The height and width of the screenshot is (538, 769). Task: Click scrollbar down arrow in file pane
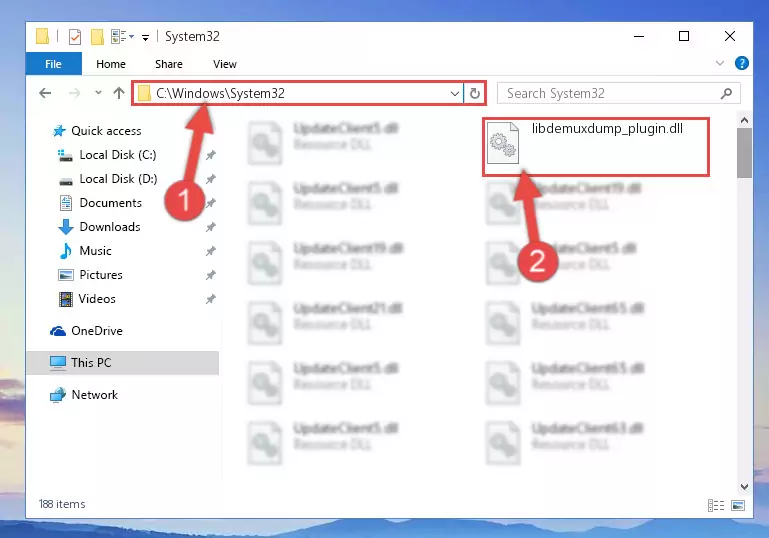coord(744,487)
